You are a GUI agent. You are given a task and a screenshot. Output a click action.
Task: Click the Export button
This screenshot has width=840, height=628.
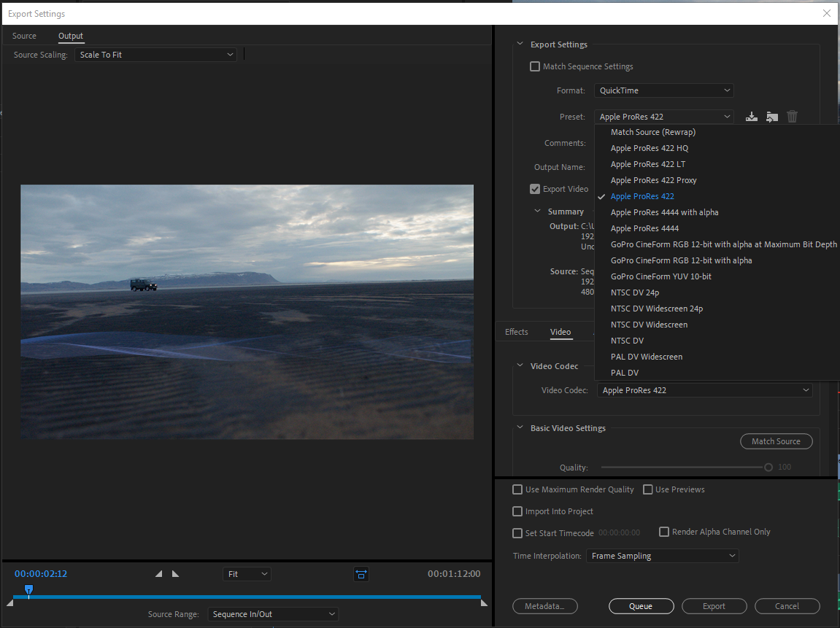tap(714, 606)
